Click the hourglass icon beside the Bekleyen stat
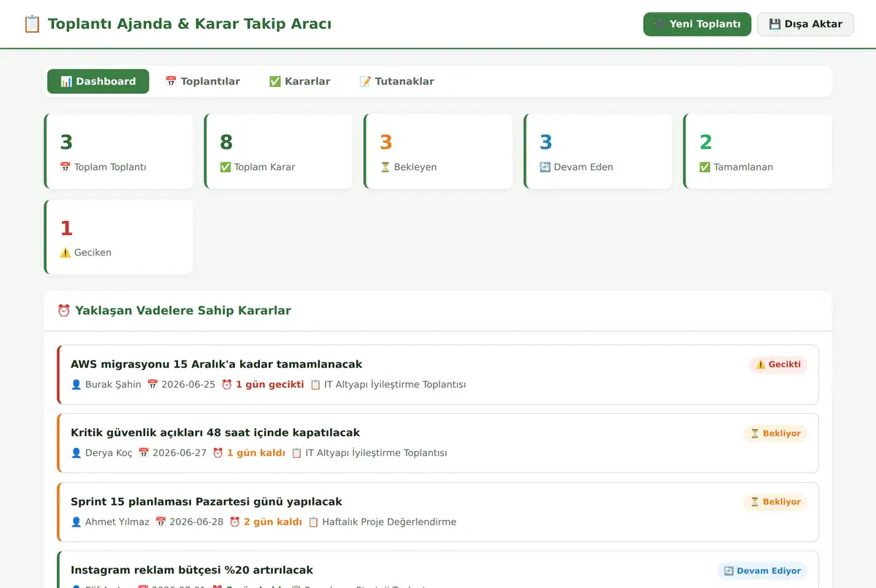The height and width of the screenshot is (588, 876). coord(385,167)
